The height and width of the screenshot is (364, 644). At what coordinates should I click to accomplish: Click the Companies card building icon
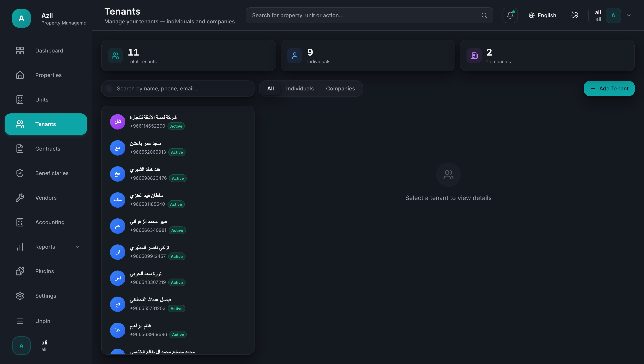(474, 56)
